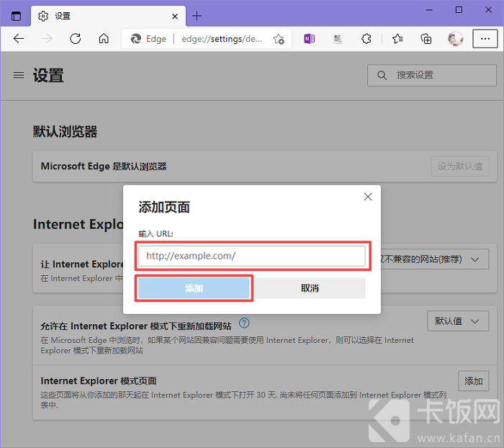
Task: Go back with the back arrow
Action: pos(19,39)
